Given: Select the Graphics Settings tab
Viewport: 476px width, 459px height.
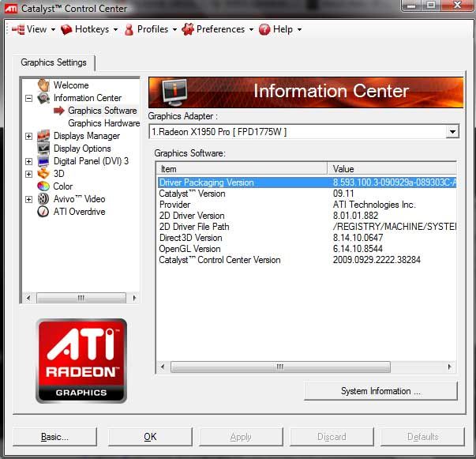Looking at the screenshot, I should [54, 62].
